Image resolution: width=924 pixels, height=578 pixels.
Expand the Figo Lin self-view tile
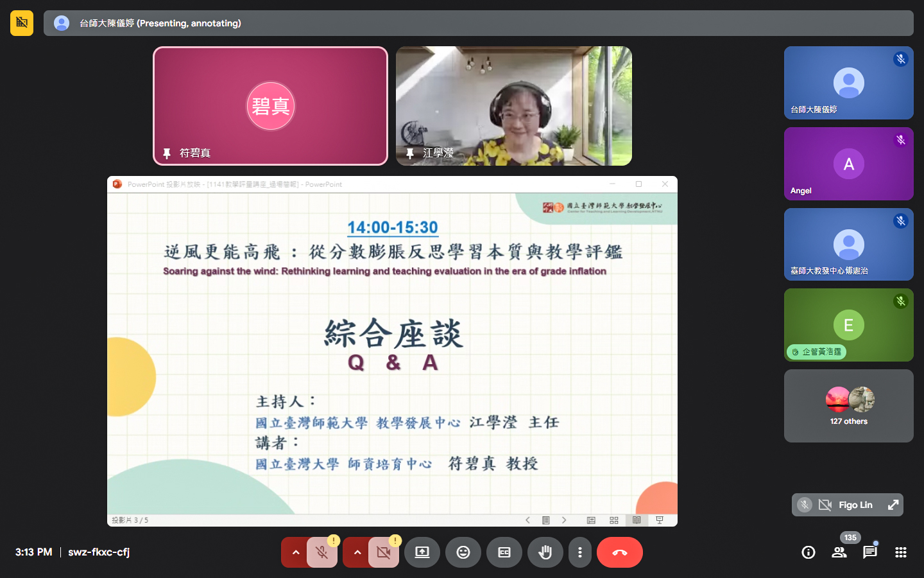(893, 505)
